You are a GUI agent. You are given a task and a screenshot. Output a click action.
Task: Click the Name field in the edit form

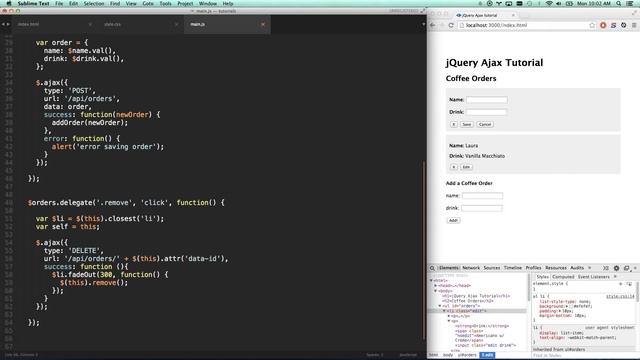tap(487, 100)
